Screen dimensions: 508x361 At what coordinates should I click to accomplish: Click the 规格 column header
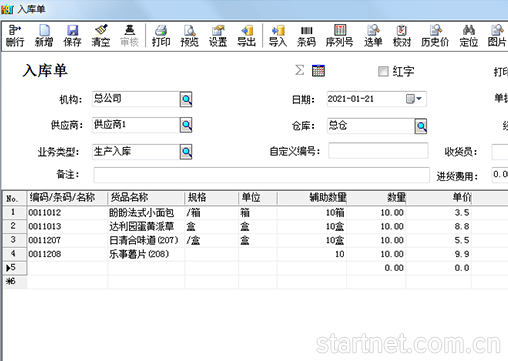211,198
